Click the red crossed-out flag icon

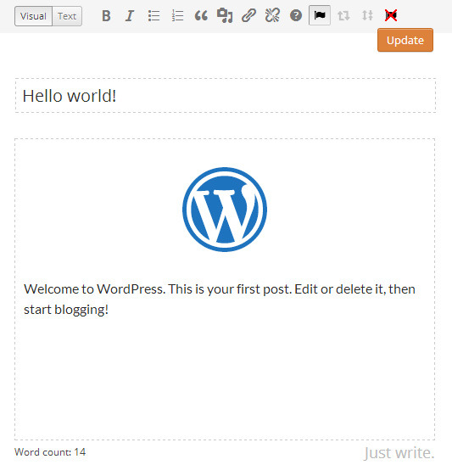pos(391,15)
